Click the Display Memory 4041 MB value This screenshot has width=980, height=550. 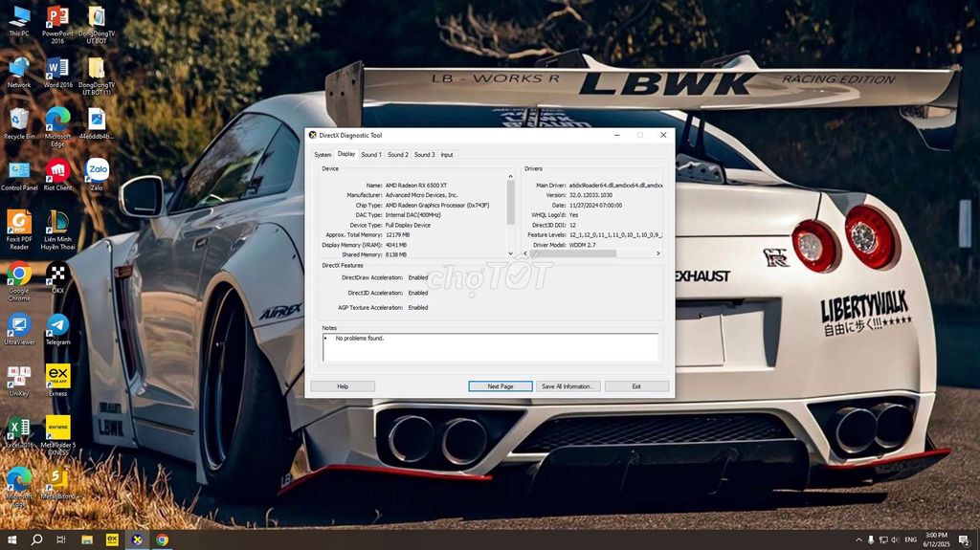pos(395,245)
